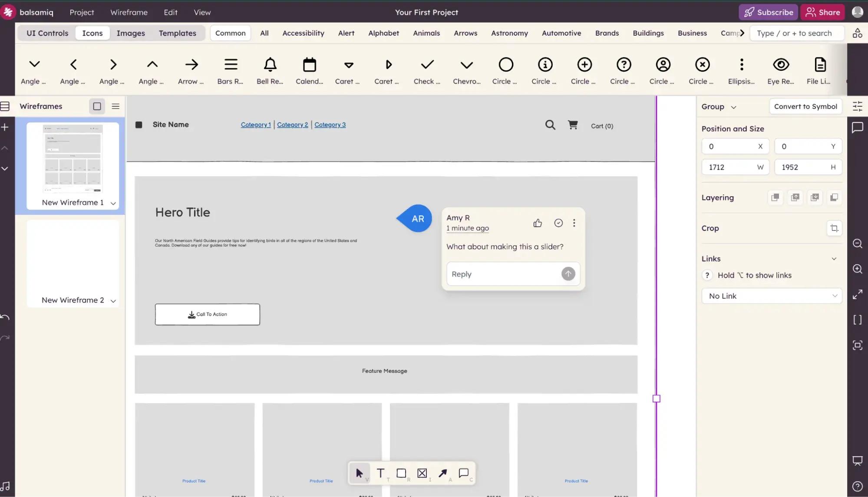Open the Wireframe menu
The image size is (868, 497).
[129, 12]
